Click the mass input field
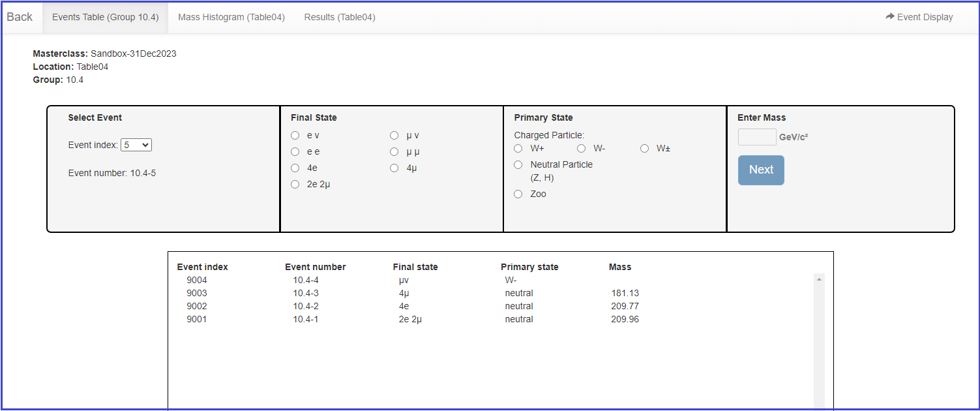 (x=756, y=137)
